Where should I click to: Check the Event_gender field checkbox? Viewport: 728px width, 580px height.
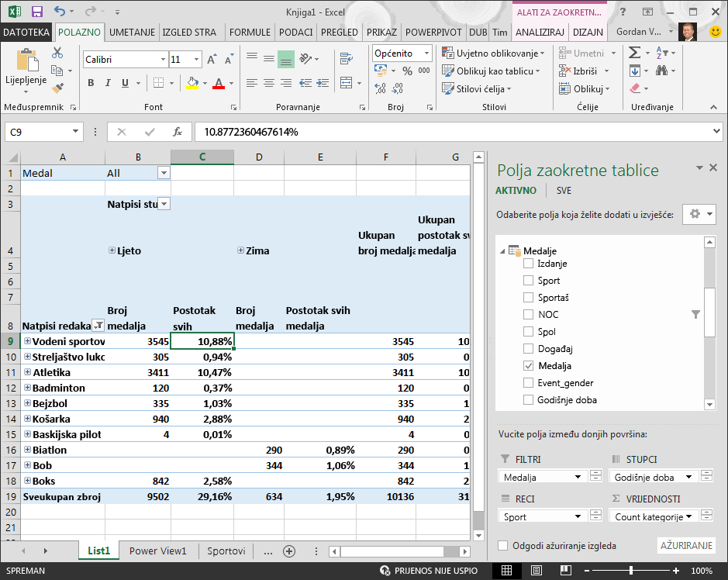pos(528,382)
